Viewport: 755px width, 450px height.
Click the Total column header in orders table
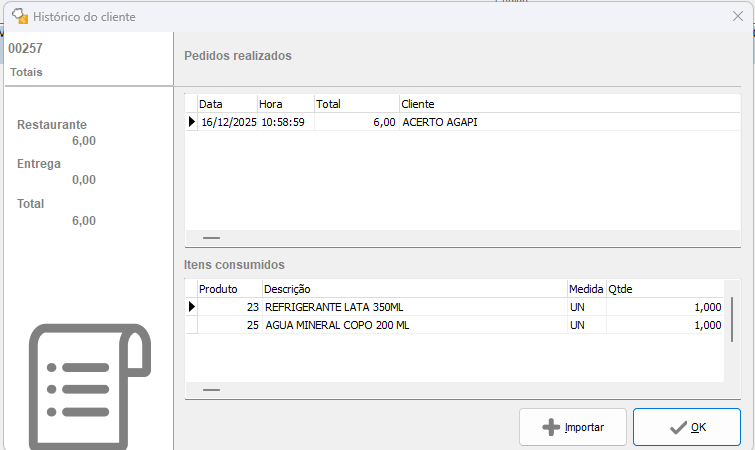(356, 104)
